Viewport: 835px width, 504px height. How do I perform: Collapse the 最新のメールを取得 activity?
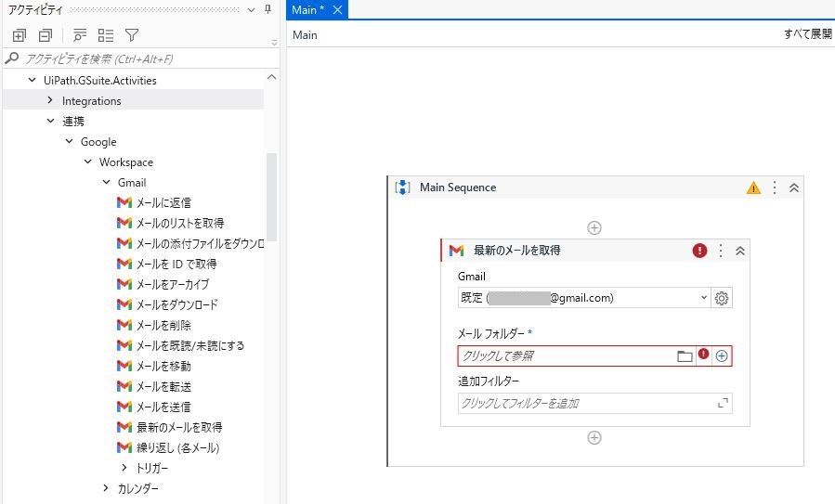point(740,251)
